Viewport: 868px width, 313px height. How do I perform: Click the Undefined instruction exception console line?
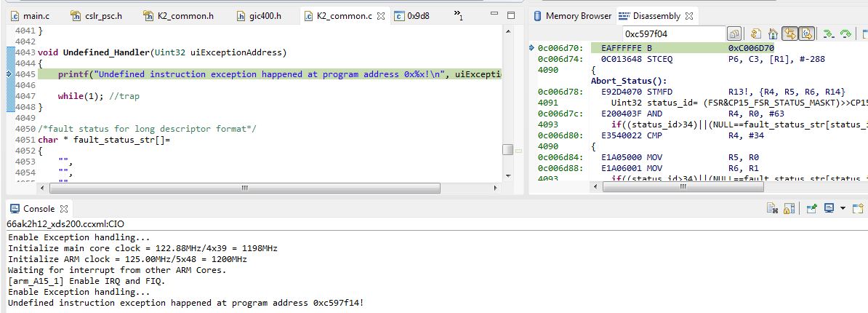[186, 303]
